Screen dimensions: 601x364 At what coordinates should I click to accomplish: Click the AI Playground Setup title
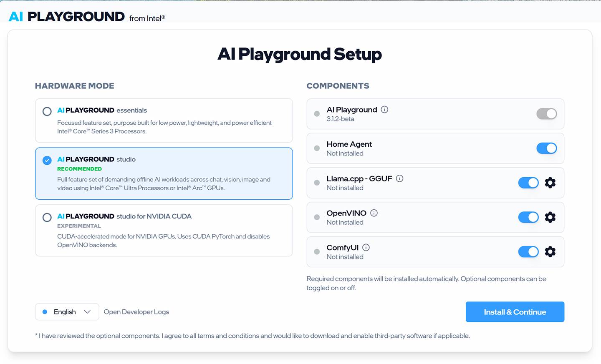[x=300, y=54]
